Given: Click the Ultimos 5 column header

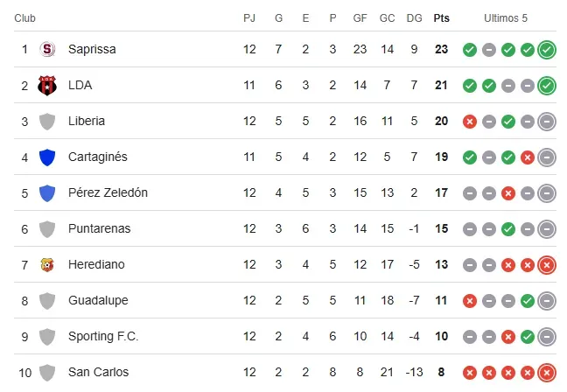Looking at the screenshot, I should (507, 18).
